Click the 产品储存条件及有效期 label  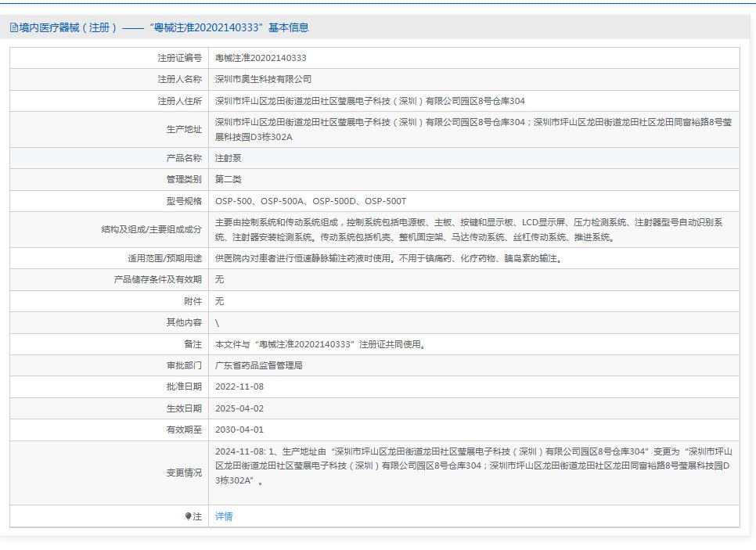point(157,279)
